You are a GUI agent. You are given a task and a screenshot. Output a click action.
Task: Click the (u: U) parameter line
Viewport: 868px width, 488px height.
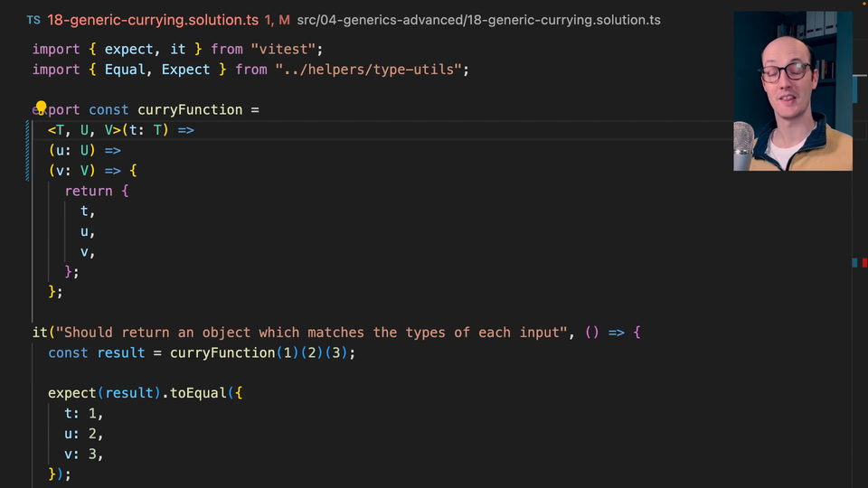84,150
